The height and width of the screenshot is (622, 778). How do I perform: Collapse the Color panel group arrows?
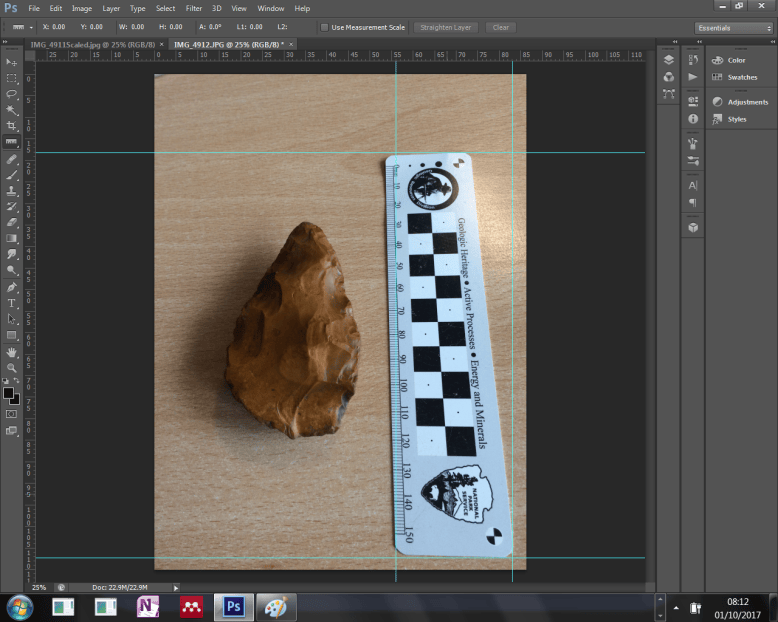(772, 42)
